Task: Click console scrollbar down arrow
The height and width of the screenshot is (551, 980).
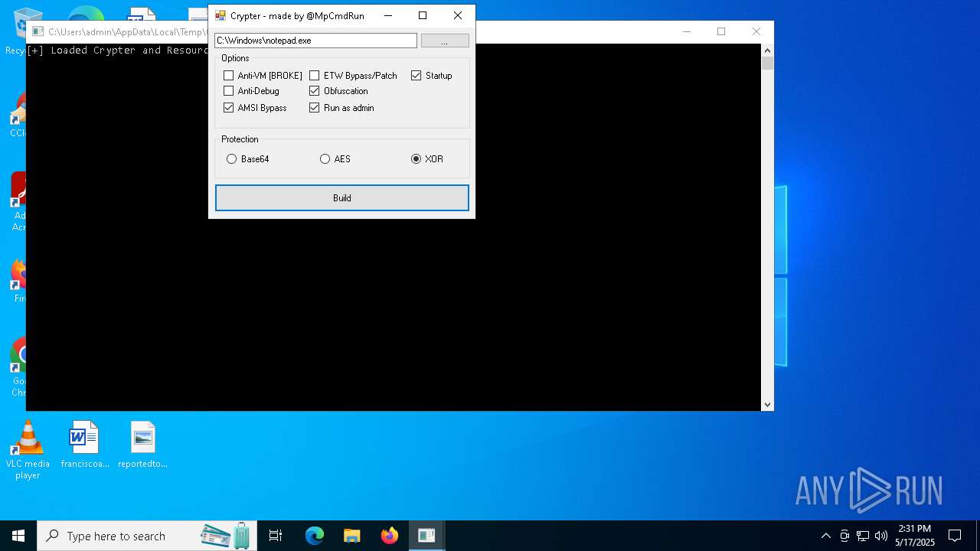Action: point(767,405)
